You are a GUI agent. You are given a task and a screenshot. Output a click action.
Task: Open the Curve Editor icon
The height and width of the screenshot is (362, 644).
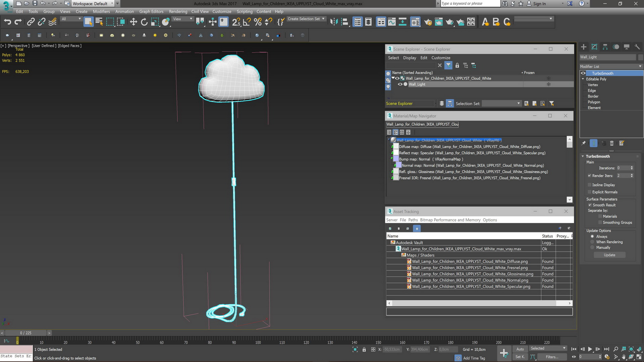pos(392,22)
